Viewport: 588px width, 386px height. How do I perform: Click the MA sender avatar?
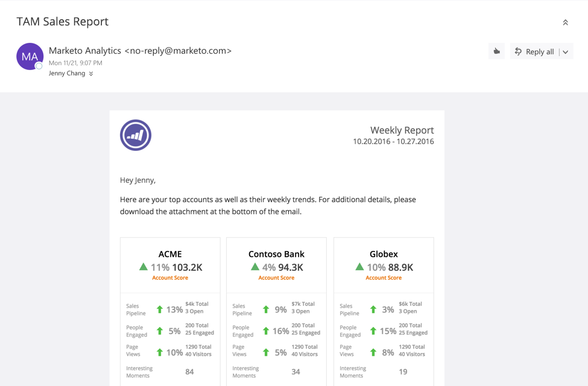(x=30, y=56)
